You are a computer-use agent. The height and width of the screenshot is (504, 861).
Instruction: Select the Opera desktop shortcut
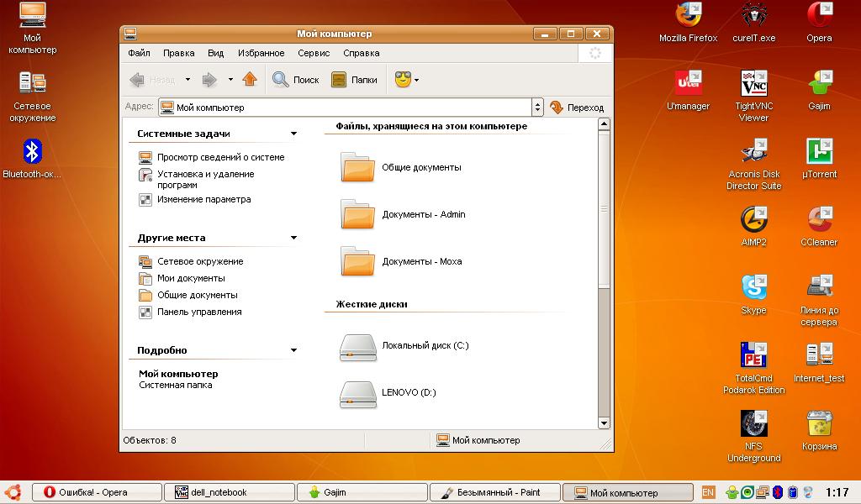[x=819, y=23]
